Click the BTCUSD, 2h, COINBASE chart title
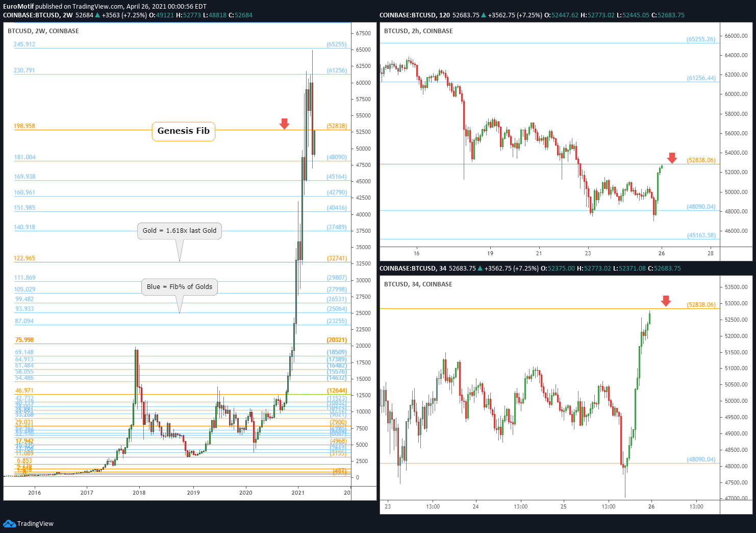The height and width of the screenshot is (533, 756). coord(418,31)
